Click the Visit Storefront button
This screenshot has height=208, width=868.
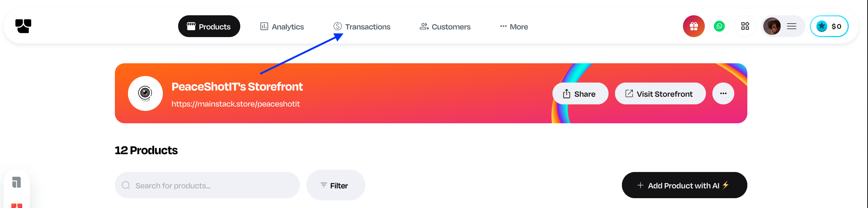click(x=660, y=94)
